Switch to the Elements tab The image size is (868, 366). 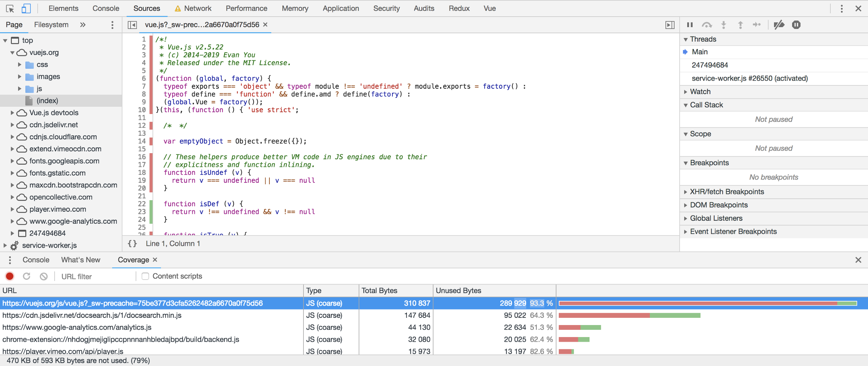63,8
